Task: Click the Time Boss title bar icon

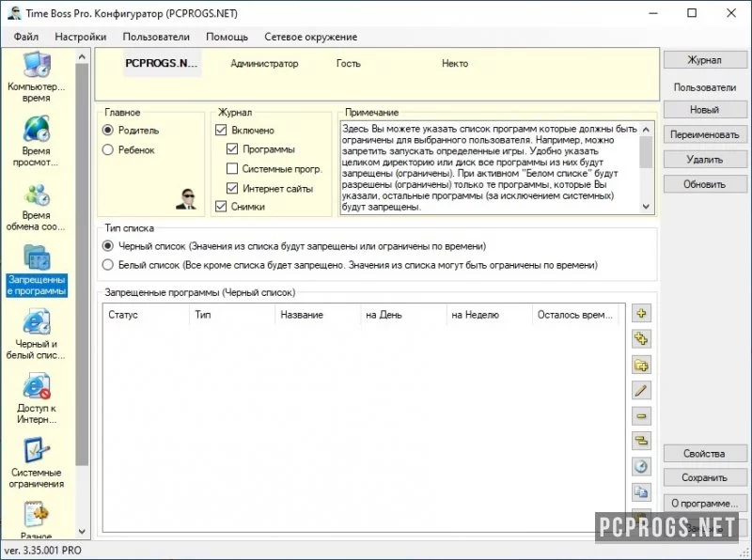Action: point(14,13)
